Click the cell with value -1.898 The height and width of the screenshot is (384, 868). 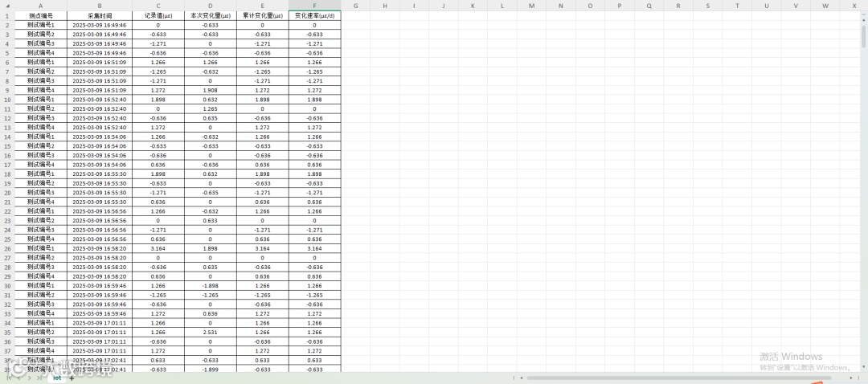point(211,285)
